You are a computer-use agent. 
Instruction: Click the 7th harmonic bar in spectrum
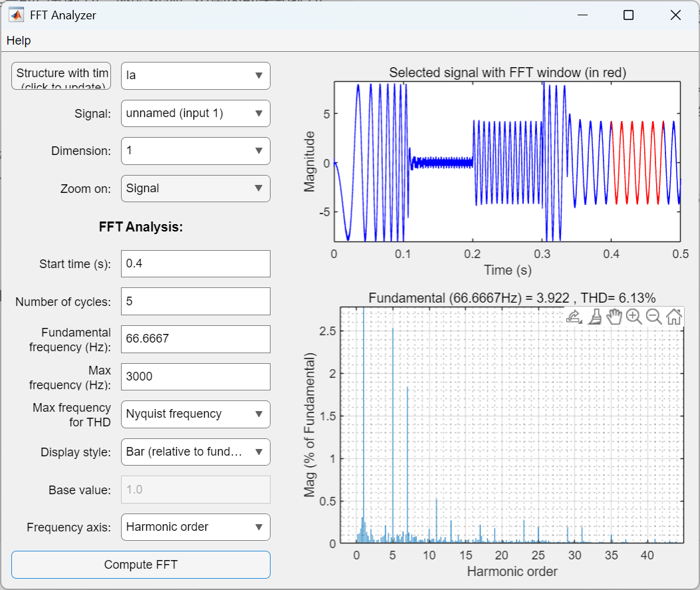(x=408, y=464)
